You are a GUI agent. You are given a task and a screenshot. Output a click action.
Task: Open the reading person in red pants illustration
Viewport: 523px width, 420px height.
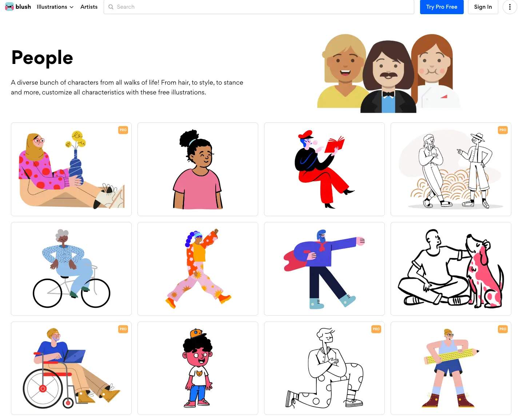coord(324,169)
